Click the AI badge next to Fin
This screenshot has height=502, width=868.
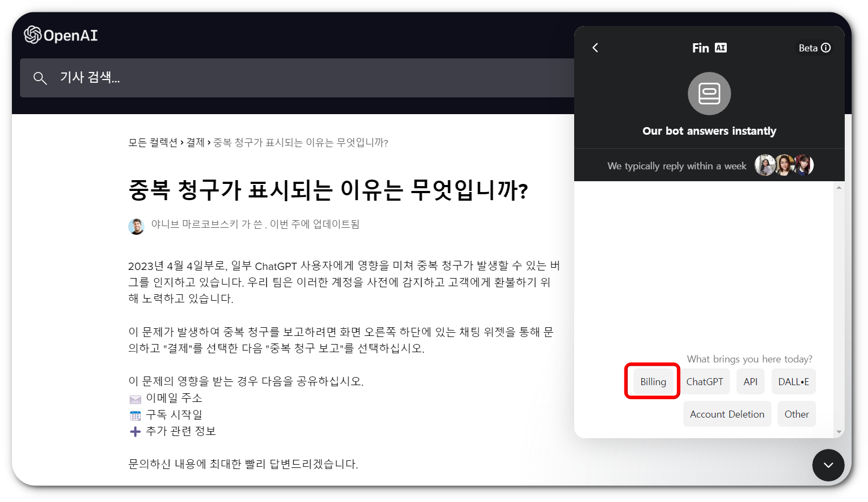(x=720, y=48)
